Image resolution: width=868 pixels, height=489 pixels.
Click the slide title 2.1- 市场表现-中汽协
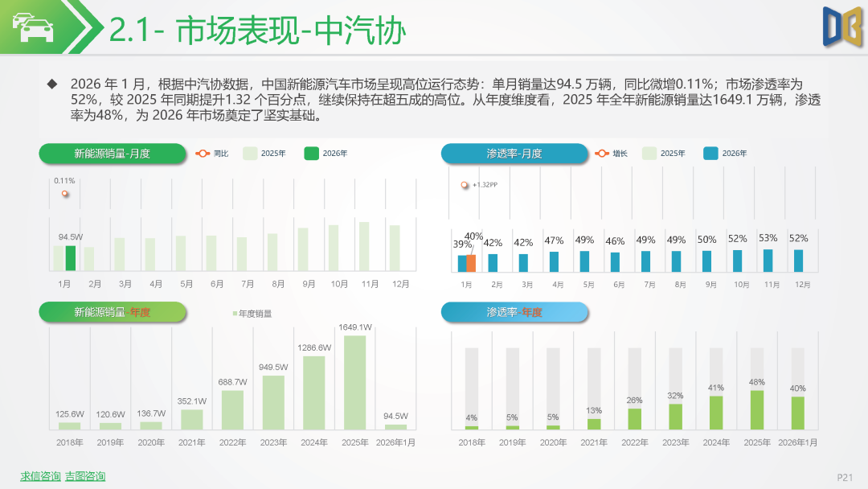pyautogui.click(x=257, y=30)
